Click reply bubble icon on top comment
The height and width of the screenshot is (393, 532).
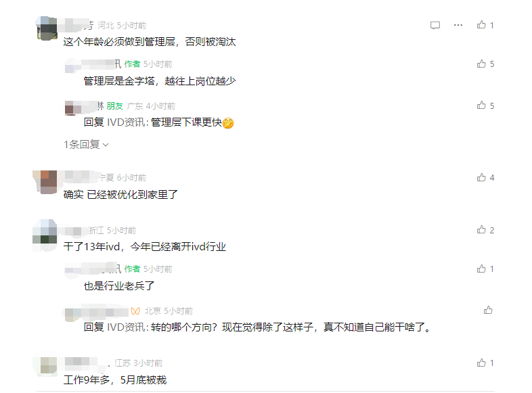(x=435, y=25)
